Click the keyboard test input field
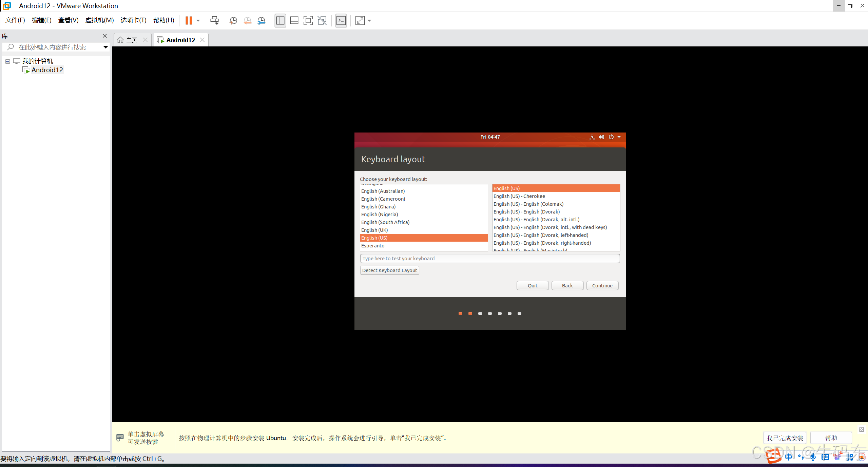The image size is (868, 467). pyautogui.click(x=489, y=259)
